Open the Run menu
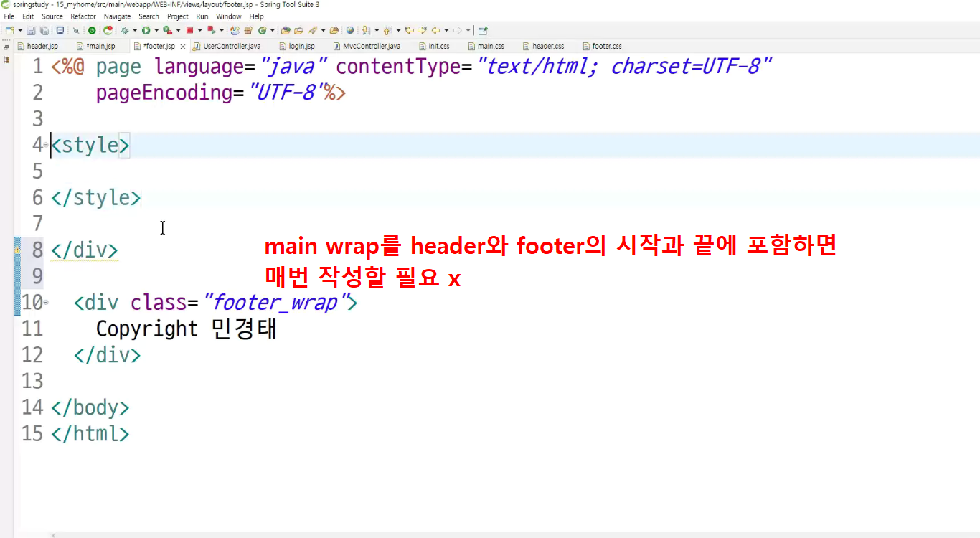980x538 pixels. point(202,16)
